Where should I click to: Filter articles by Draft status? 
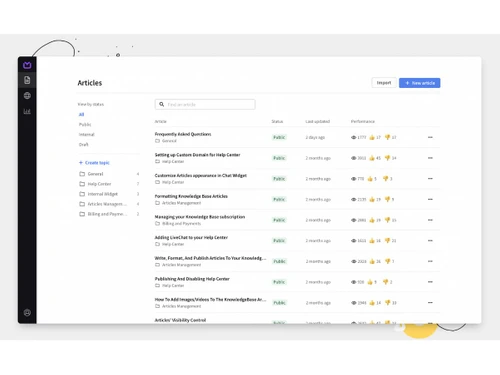click(x=84, y=144)
